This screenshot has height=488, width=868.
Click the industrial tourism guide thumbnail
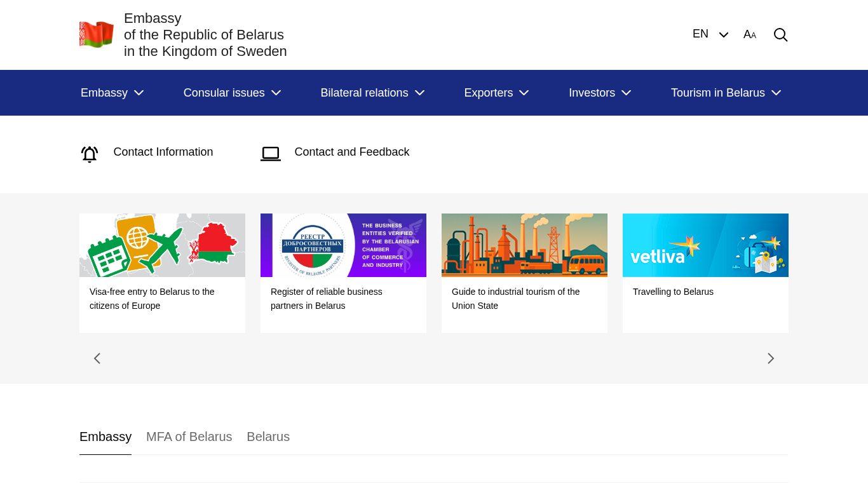[x=524, y=245]
